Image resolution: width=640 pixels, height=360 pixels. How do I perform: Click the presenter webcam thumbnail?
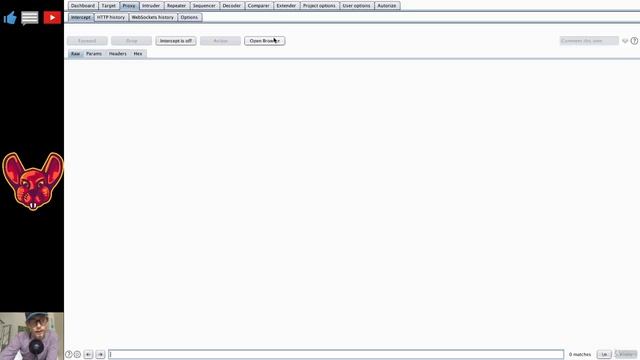tap(32, 336)
